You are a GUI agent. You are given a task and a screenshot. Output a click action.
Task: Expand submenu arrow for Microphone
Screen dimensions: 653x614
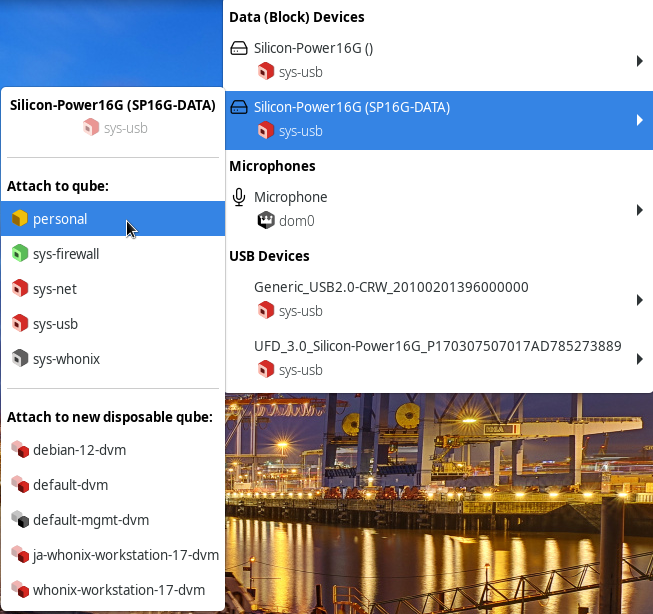pos(640,210)
